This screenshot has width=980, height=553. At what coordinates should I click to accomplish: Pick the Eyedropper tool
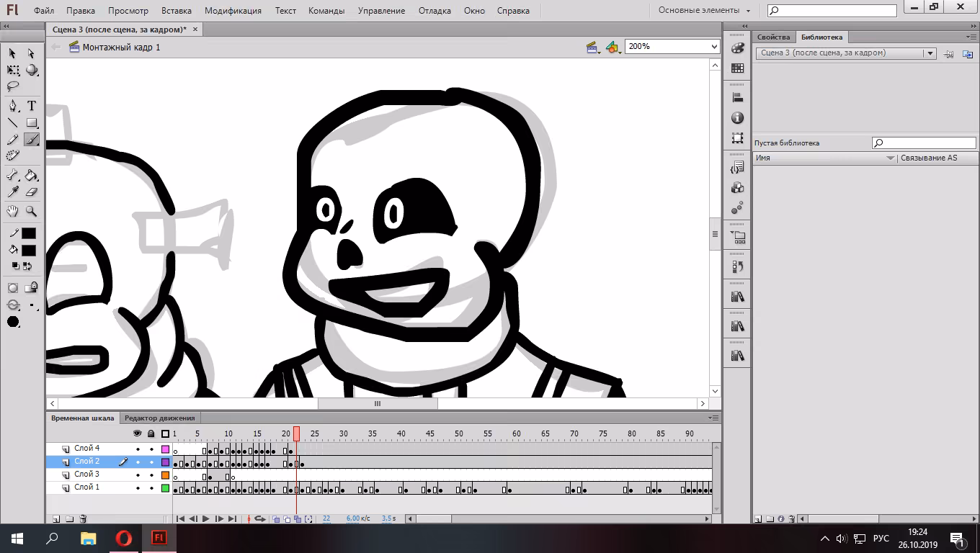tap(13, 192)
